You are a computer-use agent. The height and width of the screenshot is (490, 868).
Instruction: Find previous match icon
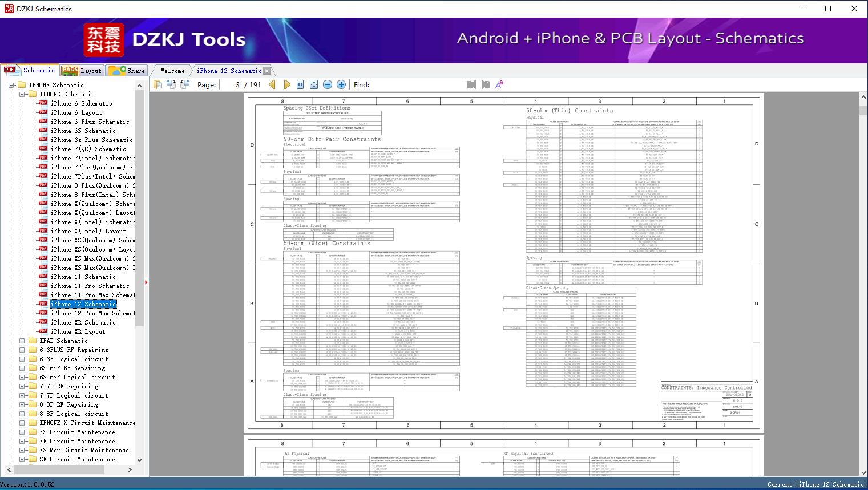pyautogui.click(x=471, y=84)
